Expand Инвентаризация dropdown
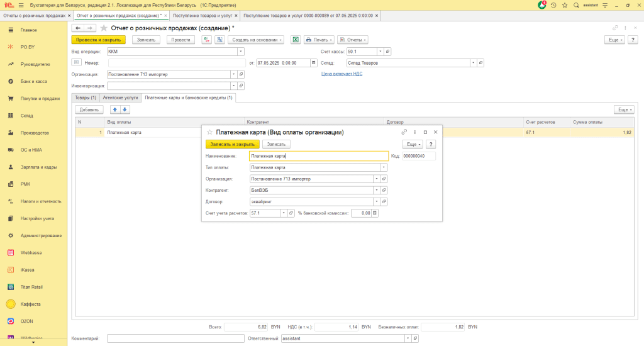Image resolution: width=644 pixels, height=346 pixels. pos(234,86)
